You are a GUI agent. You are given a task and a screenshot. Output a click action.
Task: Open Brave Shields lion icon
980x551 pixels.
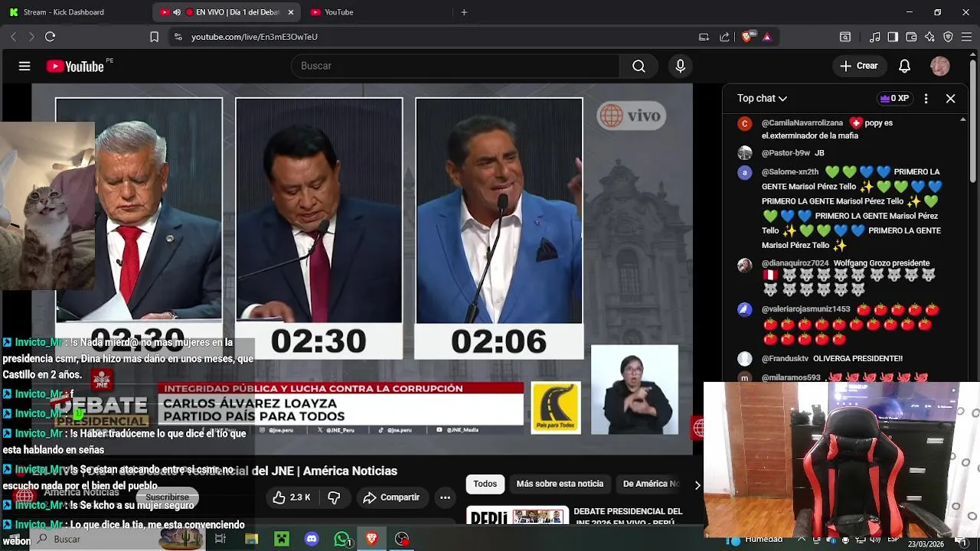pos(747,37)
